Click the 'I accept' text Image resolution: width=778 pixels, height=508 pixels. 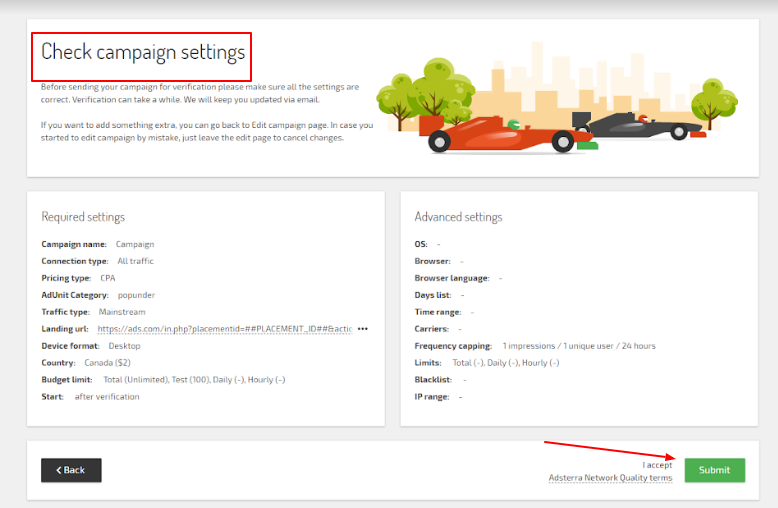[657, 465]
